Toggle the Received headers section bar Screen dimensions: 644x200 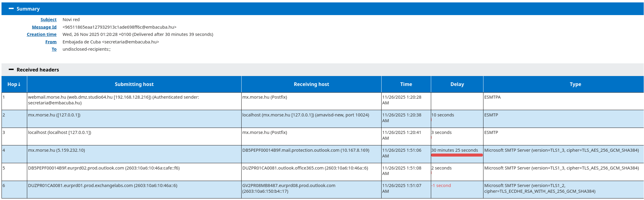(x=322, y=70)
